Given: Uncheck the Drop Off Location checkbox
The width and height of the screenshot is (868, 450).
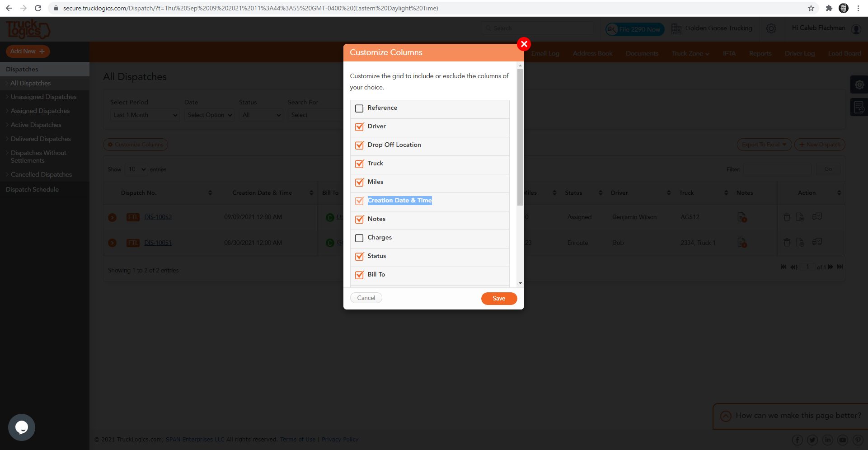Looking at the screenshot, I should click(x=359, y=145).
